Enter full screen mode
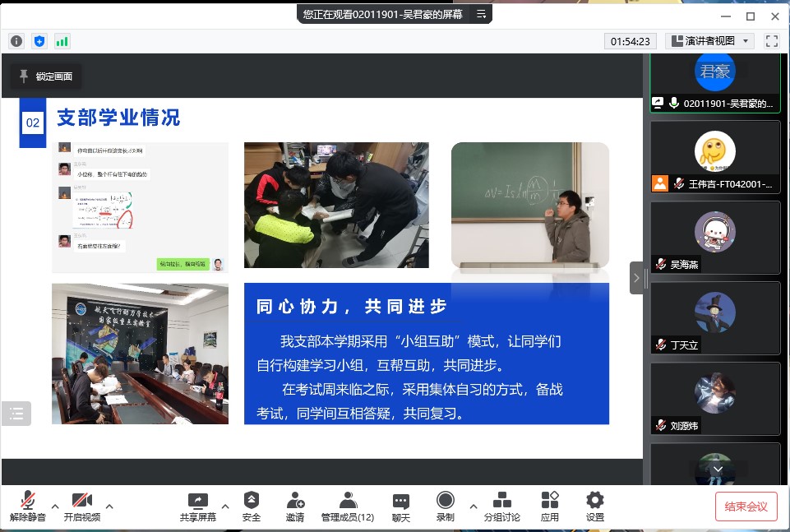The height and width of the screenshot is (532, 790). click(771, 41)
